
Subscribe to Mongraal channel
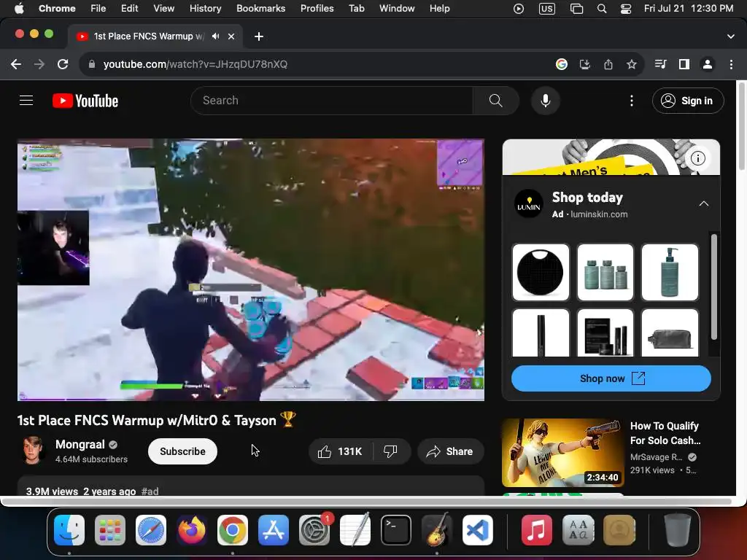pos(182,451)
